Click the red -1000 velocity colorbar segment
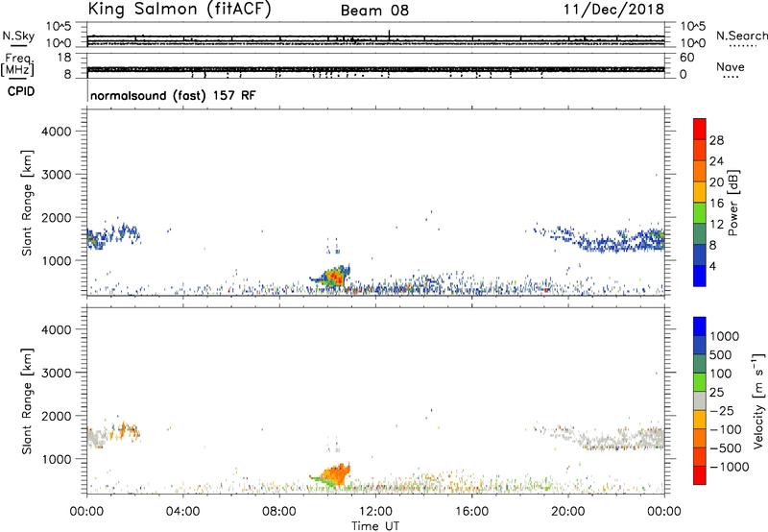Image resolution: width=768 pixels, height=532 pixels. [700, 475]
